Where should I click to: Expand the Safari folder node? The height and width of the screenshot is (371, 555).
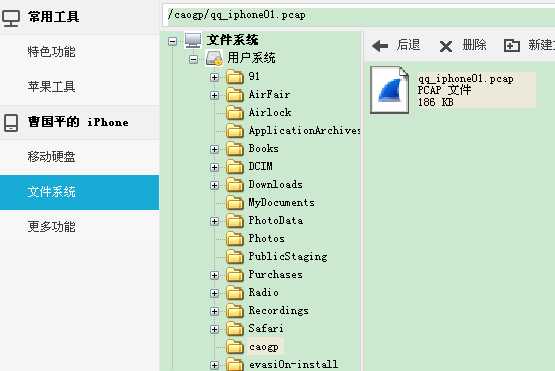[x=214, y=329]
